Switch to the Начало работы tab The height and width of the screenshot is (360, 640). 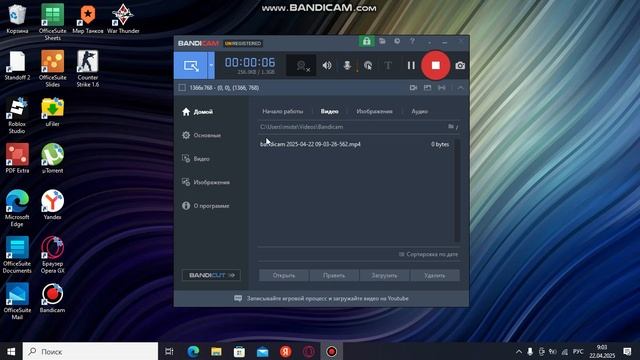pyautogui.click(x=282, y=111)
